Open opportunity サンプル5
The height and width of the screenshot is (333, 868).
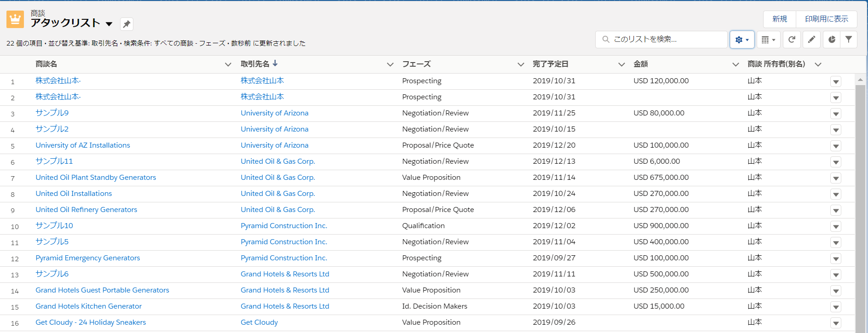tap(52, 241)
